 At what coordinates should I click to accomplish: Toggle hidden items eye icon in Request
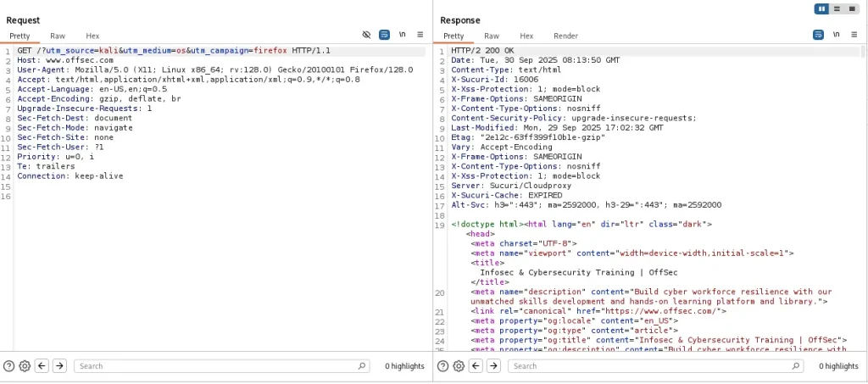[x=366, y=35]
